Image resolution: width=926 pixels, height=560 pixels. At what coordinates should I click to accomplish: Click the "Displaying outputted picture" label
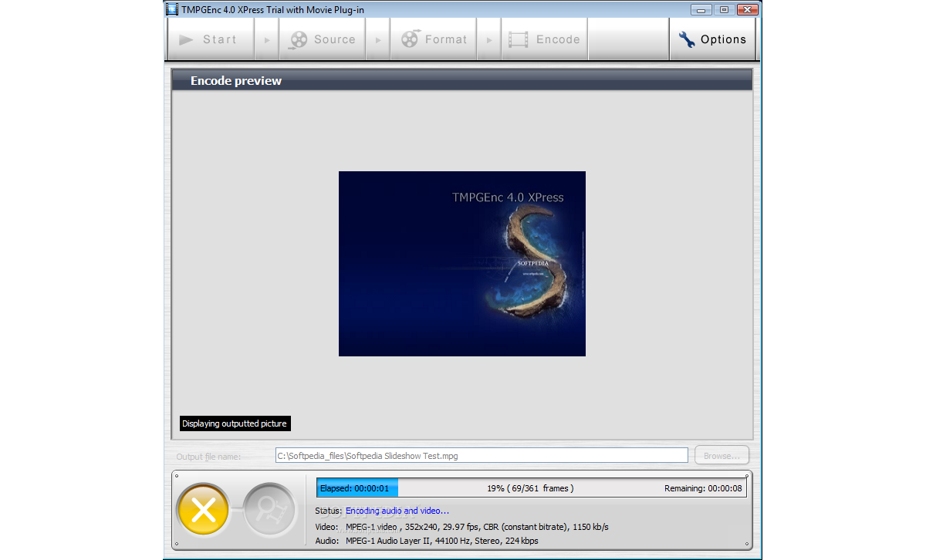235,423
